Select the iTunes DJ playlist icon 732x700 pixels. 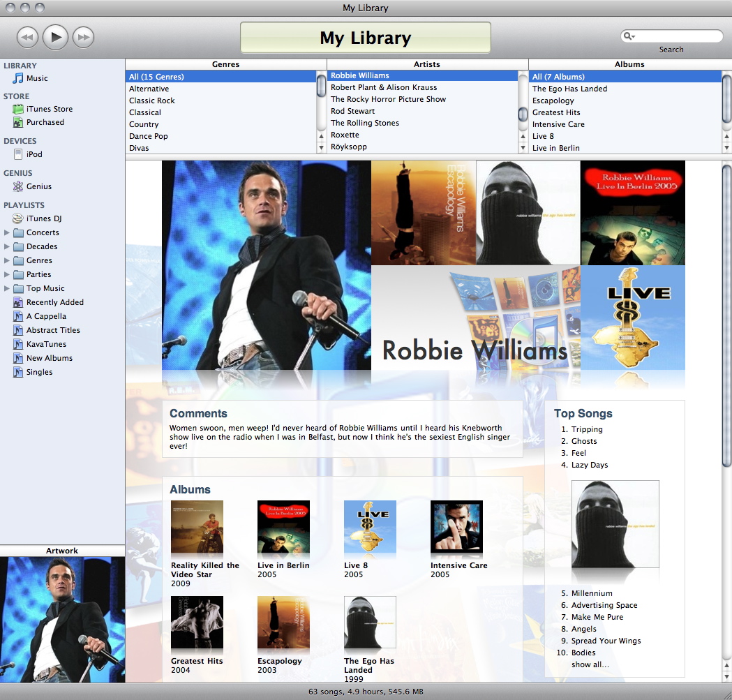coord(17,218)
